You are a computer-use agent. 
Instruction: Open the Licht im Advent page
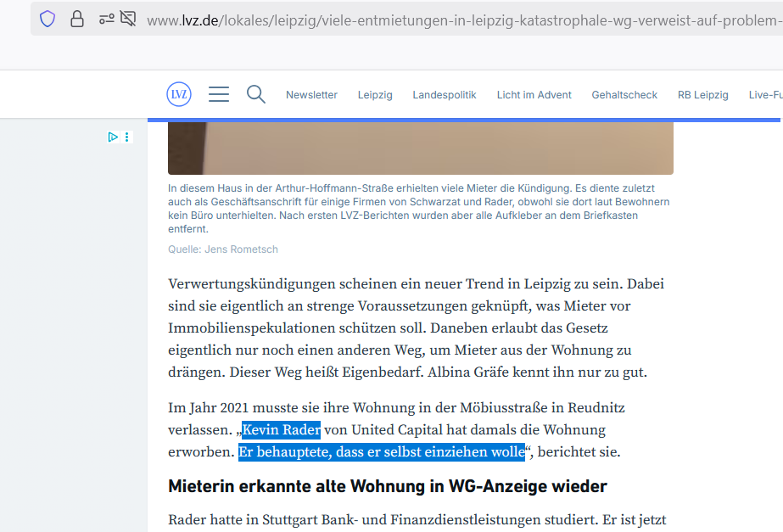[534, 95]
